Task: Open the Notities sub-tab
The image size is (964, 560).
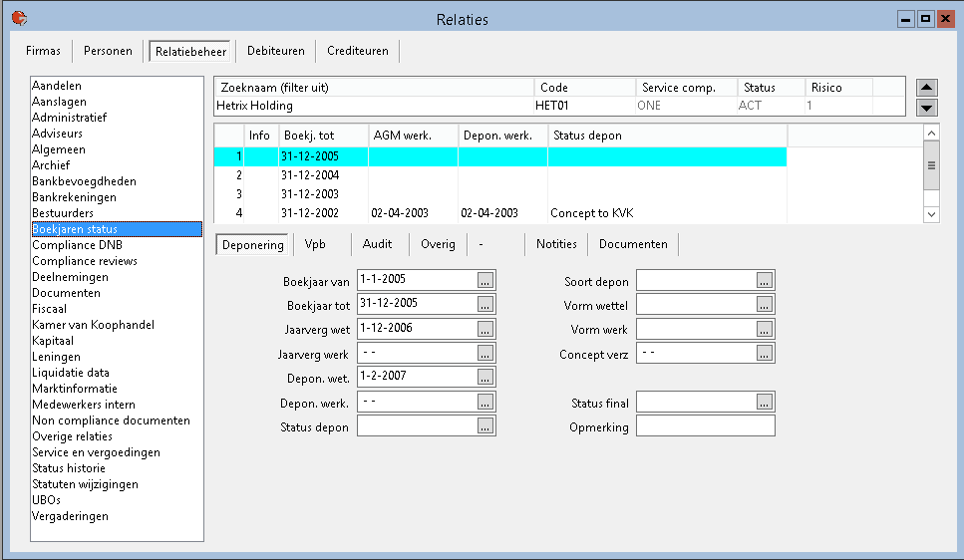Action: point(556,244)
